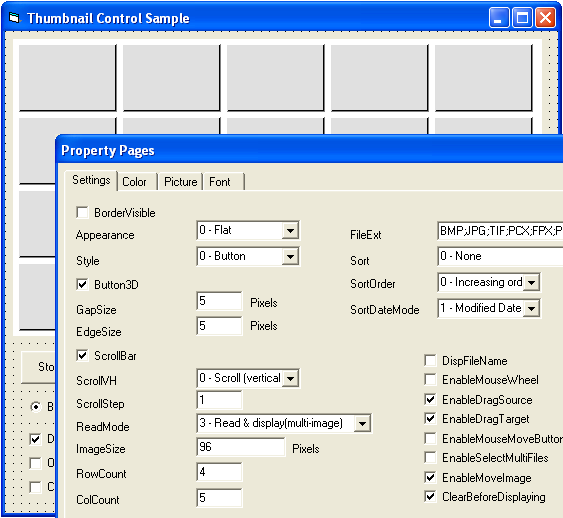Check the O checkbox in the sample window
The width and height of the screenshot is (563, 518).
[35, 463]
